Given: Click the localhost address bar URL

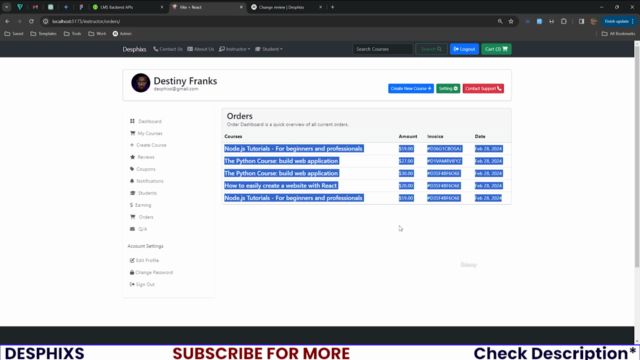Looking at the screenshot, I should [86, 21].
